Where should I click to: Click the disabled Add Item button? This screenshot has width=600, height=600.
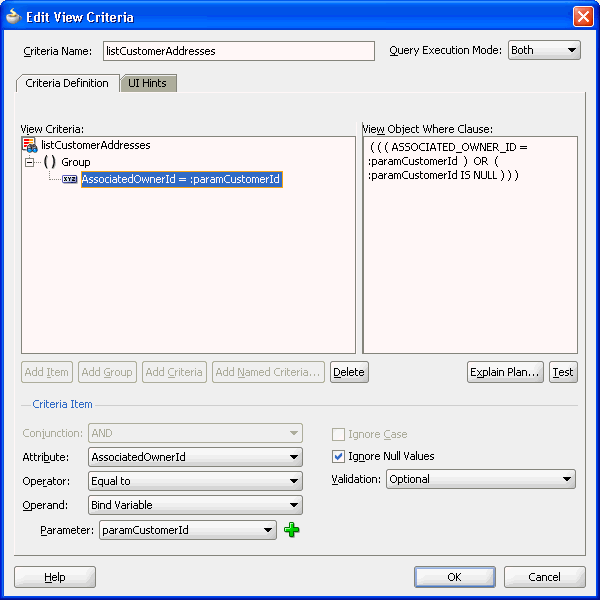click(47, 372)
